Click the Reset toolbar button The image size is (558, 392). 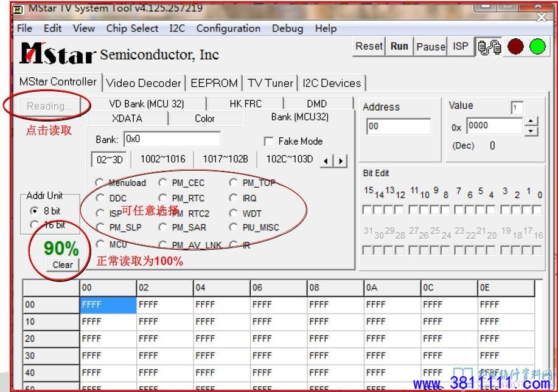(x=369, y=47)
